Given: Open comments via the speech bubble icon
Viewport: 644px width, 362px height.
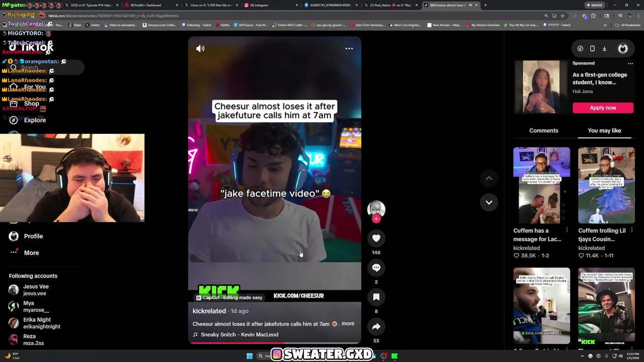Looking at the screenshot, I should [x=376, y=267].
